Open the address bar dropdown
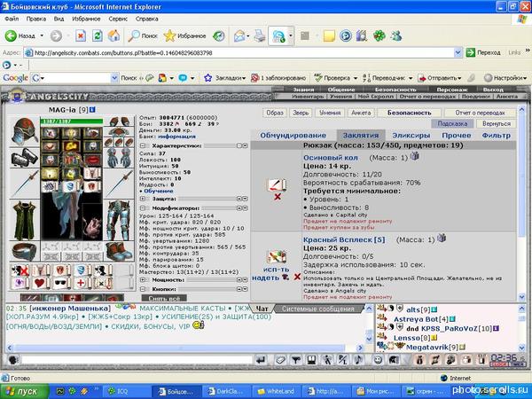The height and width of the screenshot is (399, 532). pyautogui.click(x=458, y=52)
